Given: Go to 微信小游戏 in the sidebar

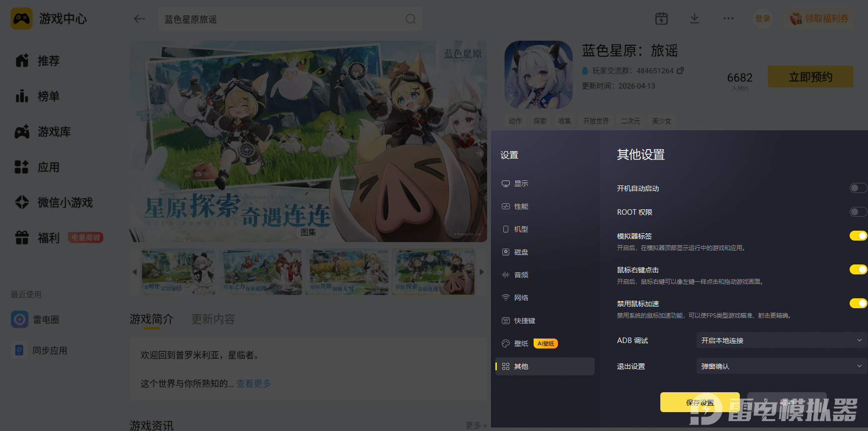Looking at the screenshot, I should click(x=54, y=202).
